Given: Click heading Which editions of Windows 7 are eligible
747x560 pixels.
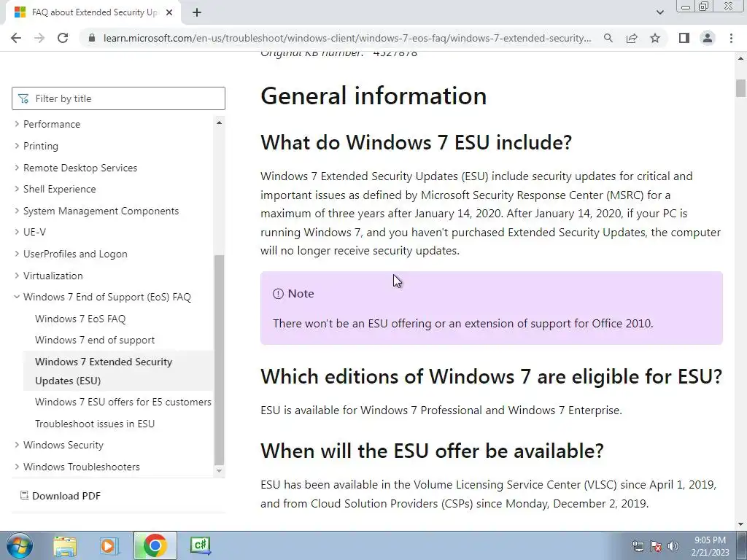Looking at the screenshot, I should coord(491,377).
